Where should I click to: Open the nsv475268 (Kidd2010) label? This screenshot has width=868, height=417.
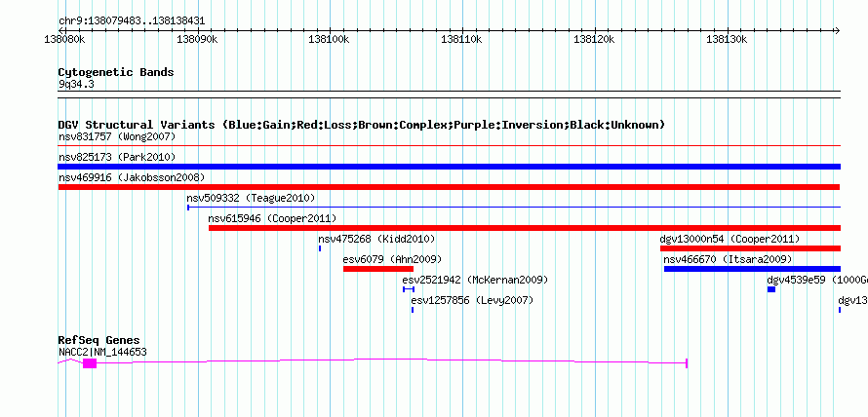376,239
